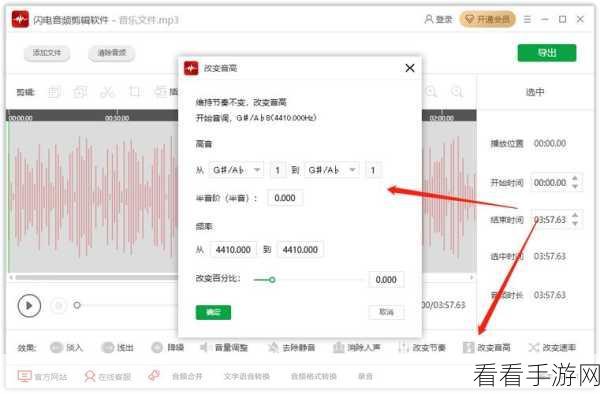600x394 pixels.
Task: Apply the 降噪 noise reduction effect
Action: pyautogui.click(x=168, y=348)
